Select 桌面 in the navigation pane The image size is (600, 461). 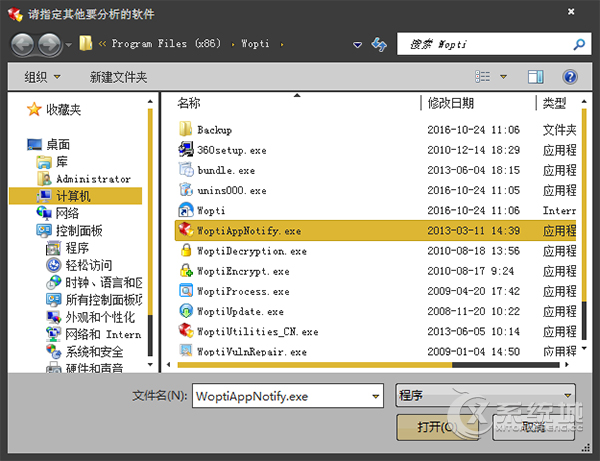coord(58,144)
